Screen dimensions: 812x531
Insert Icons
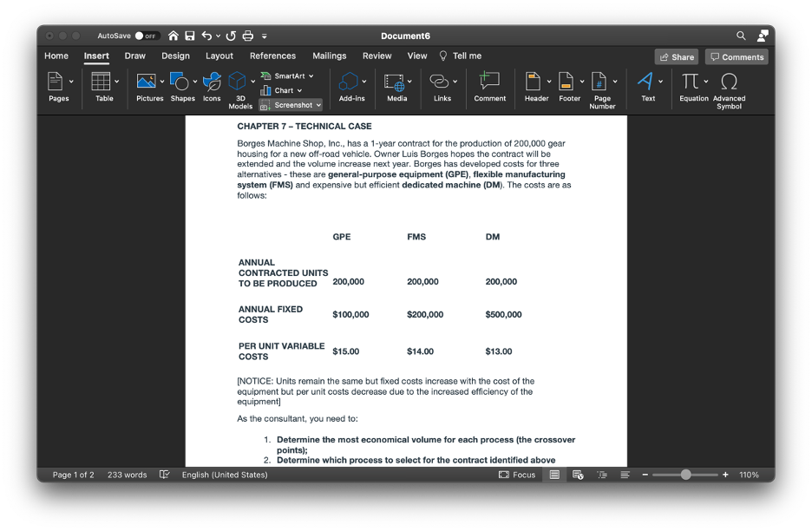pyautogui.click(x=212, y=87)
